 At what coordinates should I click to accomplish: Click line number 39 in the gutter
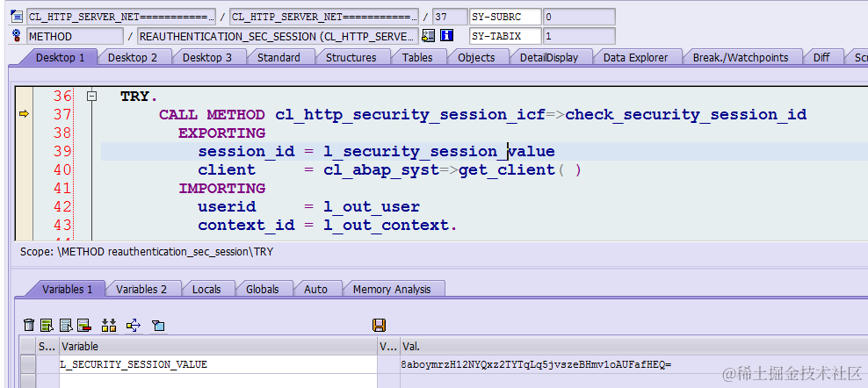coord(62,151)
